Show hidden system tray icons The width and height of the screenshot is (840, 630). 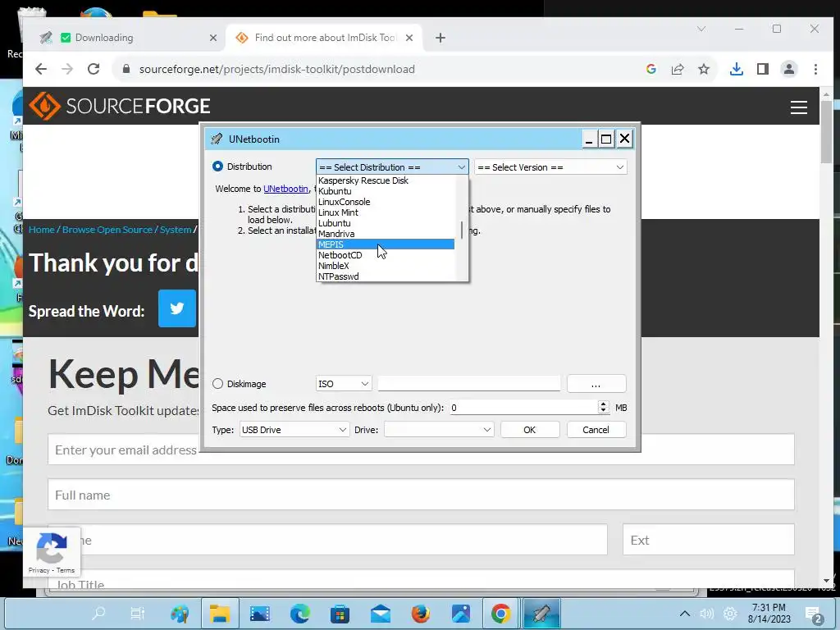(685, 614)
